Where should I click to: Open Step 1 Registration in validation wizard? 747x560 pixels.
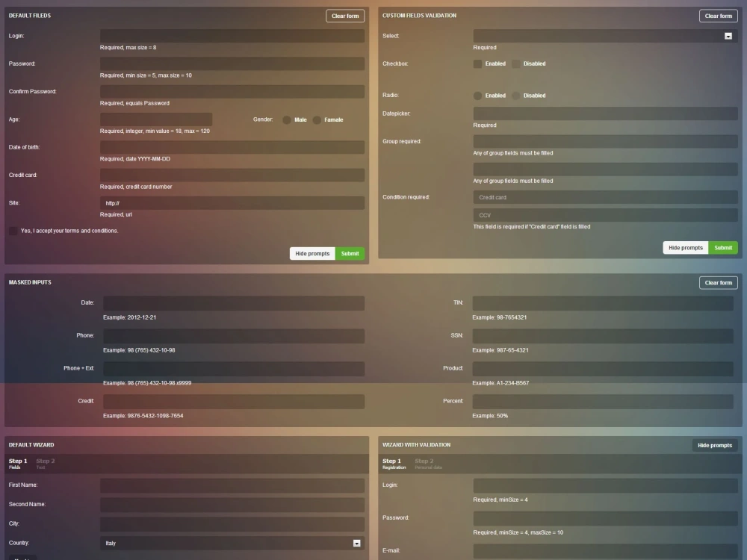point(394,464)
